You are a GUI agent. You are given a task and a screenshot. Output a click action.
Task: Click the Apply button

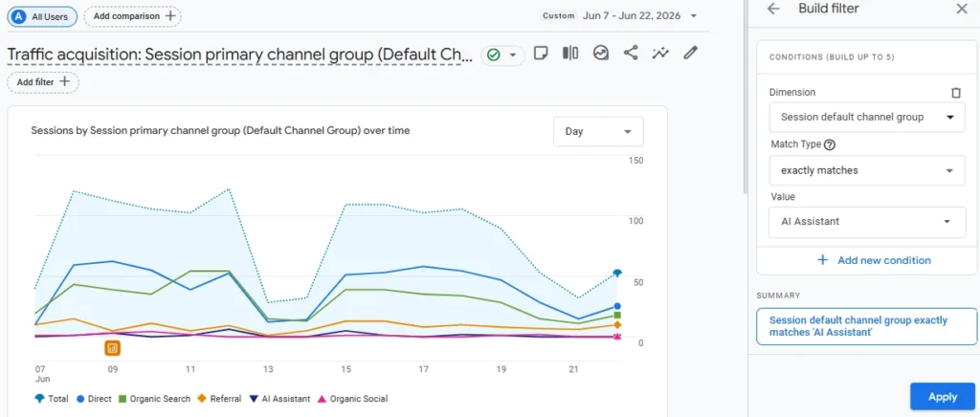click(943, 397)
